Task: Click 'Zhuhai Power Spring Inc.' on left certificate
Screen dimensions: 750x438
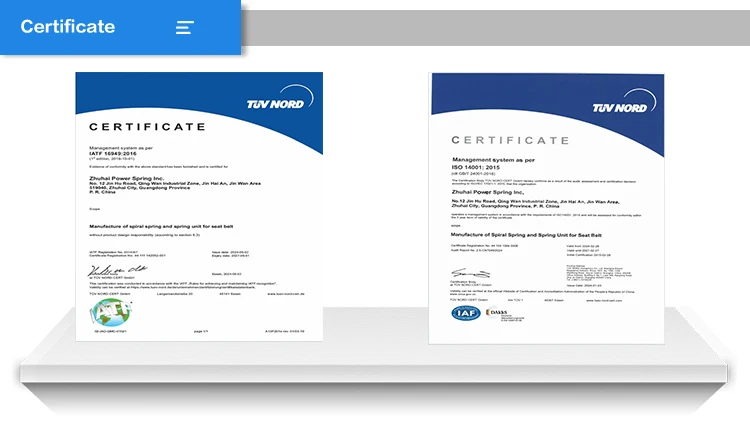Action: click(127, 178)
